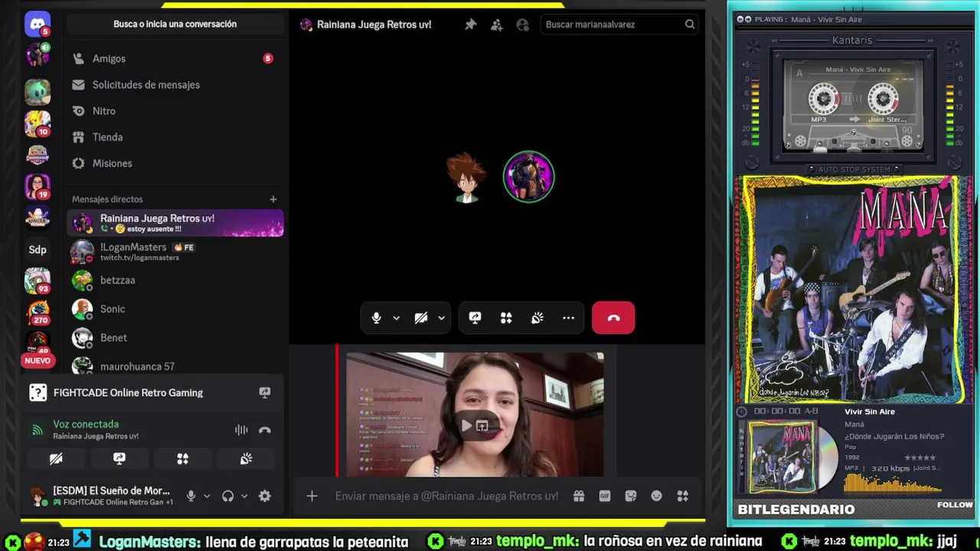The height and width of the screenshot is (551, 980).
Task: Hang up with red disconnect button
Action: pyautogui.click(x=613, y=318)
